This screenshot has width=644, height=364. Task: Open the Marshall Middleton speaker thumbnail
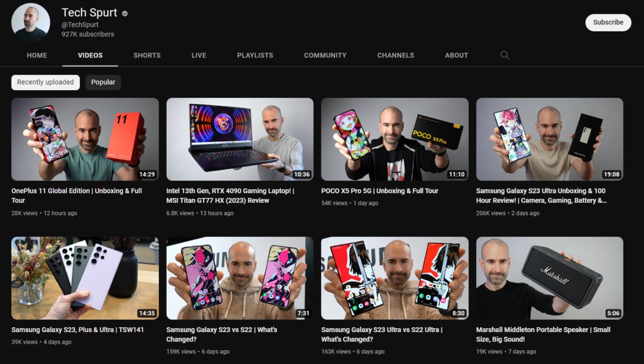[x=550, y=278]
